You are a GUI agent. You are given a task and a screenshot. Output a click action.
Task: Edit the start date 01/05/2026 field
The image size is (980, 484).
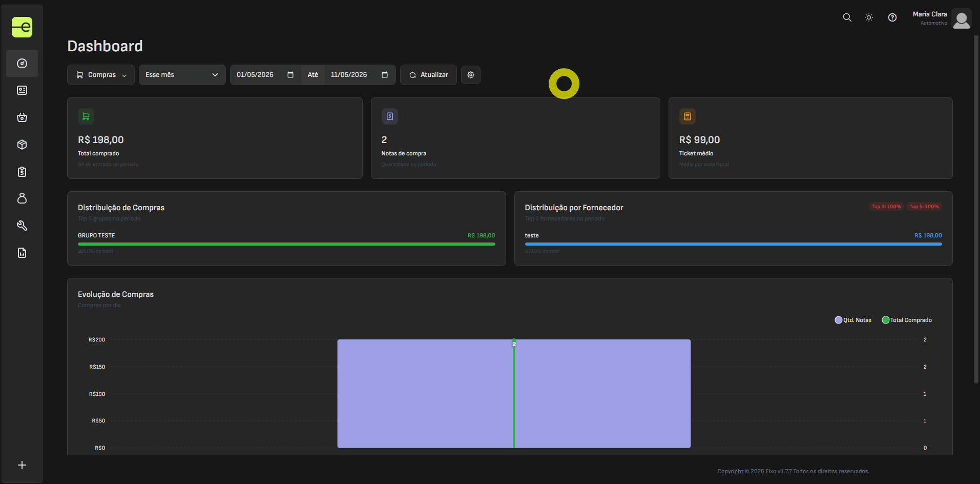coord(265,75)
